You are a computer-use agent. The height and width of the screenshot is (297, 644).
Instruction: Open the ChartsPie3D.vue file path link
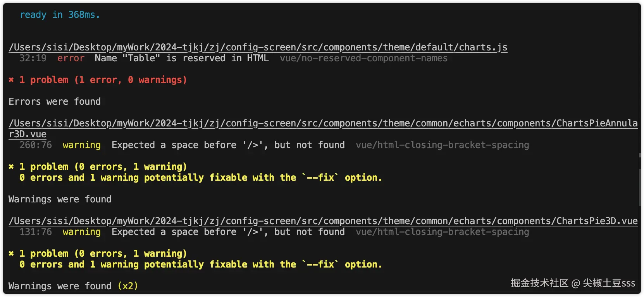click(x=323, y=221)
